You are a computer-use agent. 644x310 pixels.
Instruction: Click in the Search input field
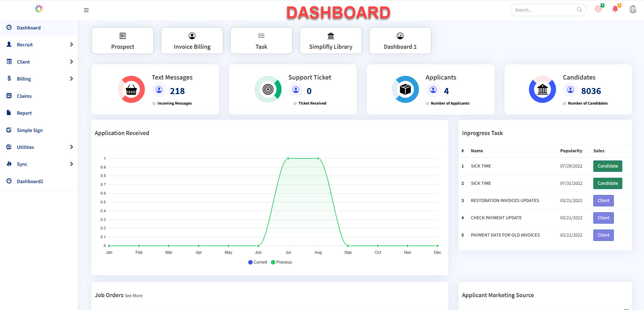click(x=543, y=10)
